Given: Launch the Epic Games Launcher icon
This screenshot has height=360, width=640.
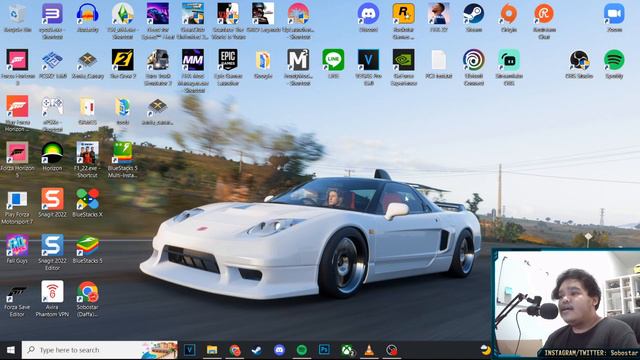Looking at the screenshot, I should tap(228, 67).
